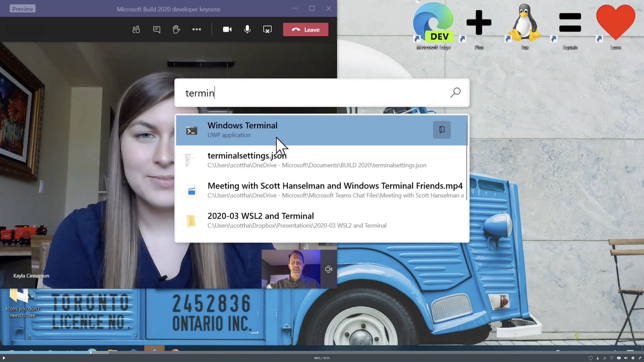Mute the microphone in the Teams call
644x362 pixels.
point(247,29)
